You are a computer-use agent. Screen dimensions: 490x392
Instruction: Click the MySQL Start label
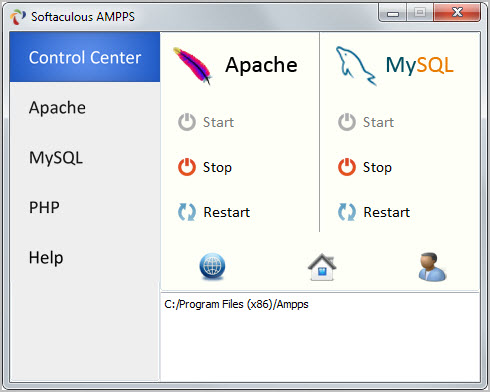point(378,122)
